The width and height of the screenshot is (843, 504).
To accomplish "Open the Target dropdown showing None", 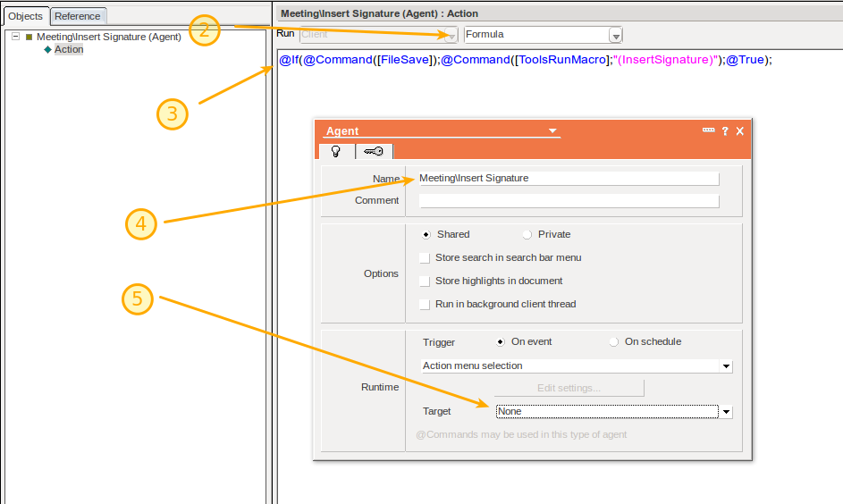I will pyautogui.click(x=726, y=412).
